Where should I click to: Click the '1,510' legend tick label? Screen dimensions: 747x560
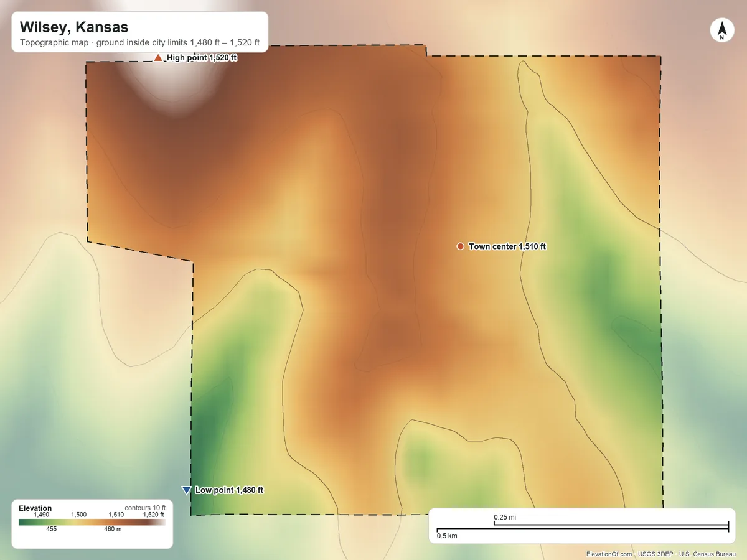[116, 515]
